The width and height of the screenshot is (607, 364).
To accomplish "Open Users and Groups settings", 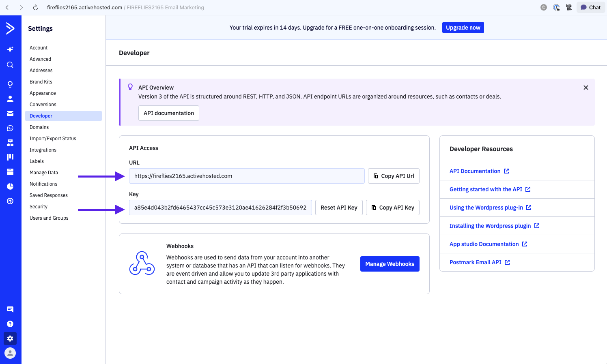I will [49, 218].
